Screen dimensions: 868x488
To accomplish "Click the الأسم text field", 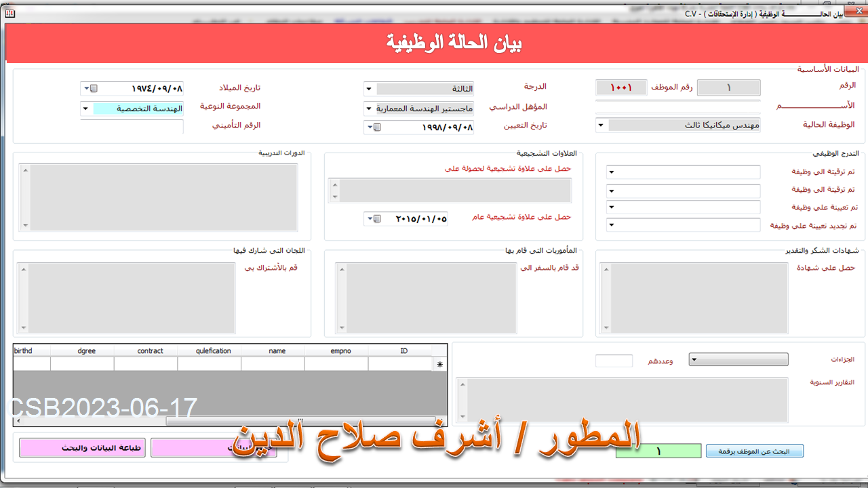I will [677, 106].
